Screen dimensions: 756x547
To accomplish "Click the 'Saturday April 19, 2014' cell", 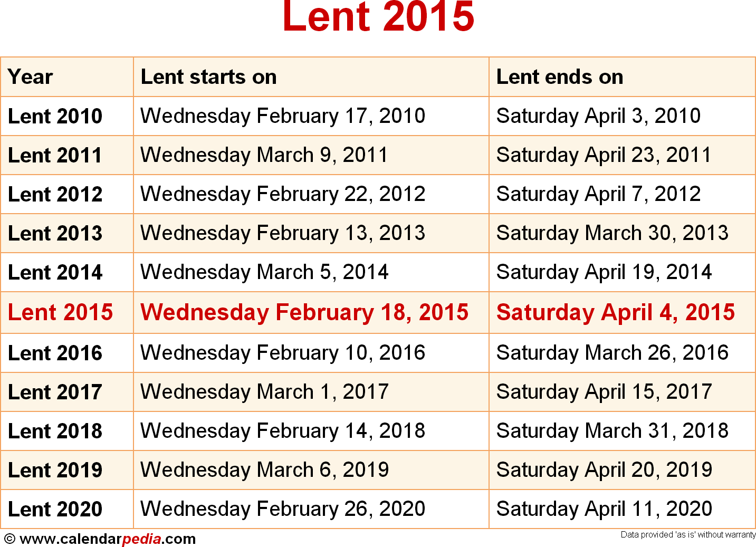I will (604, 272).
